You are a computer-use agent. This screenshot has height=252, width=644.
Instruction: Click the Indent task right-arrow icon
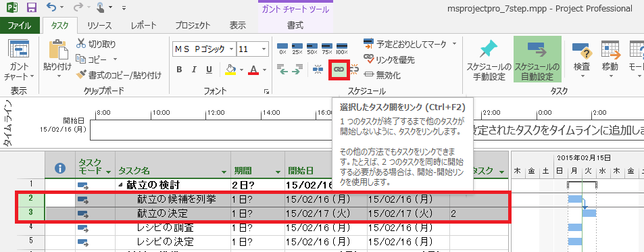pos(297,70)
